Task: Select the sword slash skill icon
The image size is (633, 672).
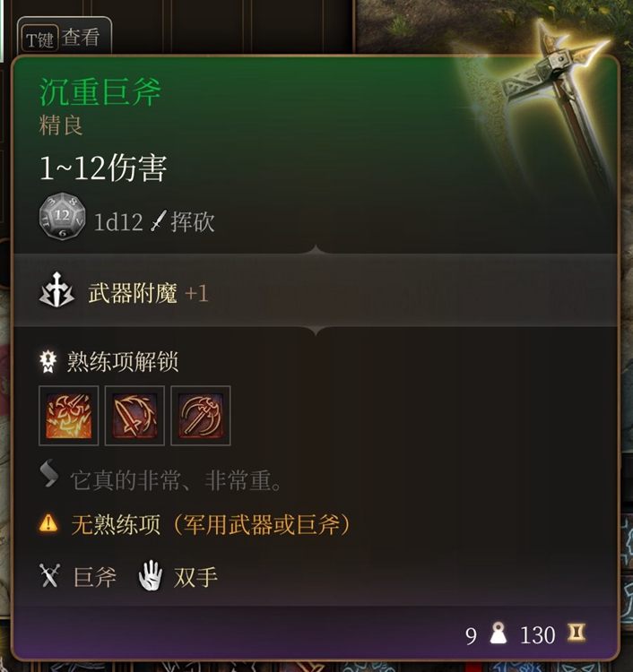Action: (134, 416)
